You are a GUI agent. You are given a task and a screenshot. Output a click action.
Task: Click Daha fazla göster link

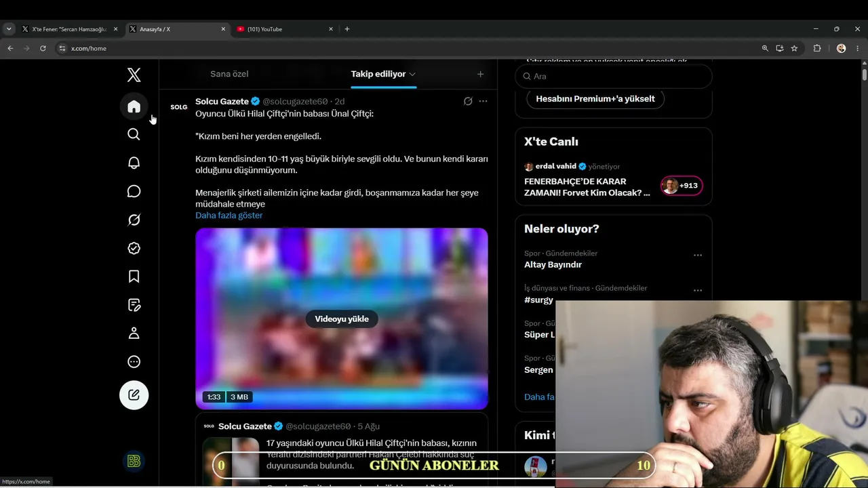click(229, 216)
